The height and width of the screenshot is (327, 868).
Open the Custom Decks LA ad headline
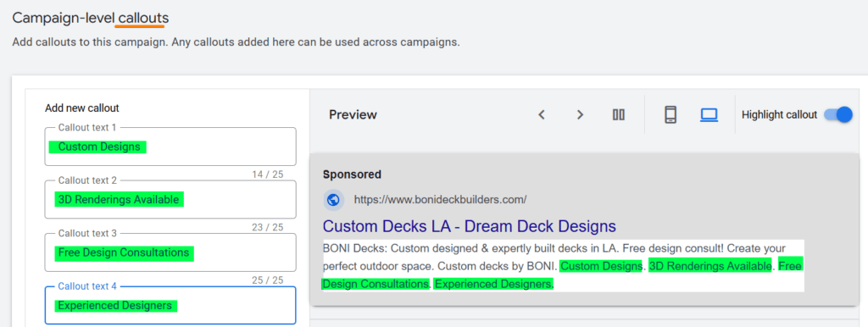click(x=469, y=225)
